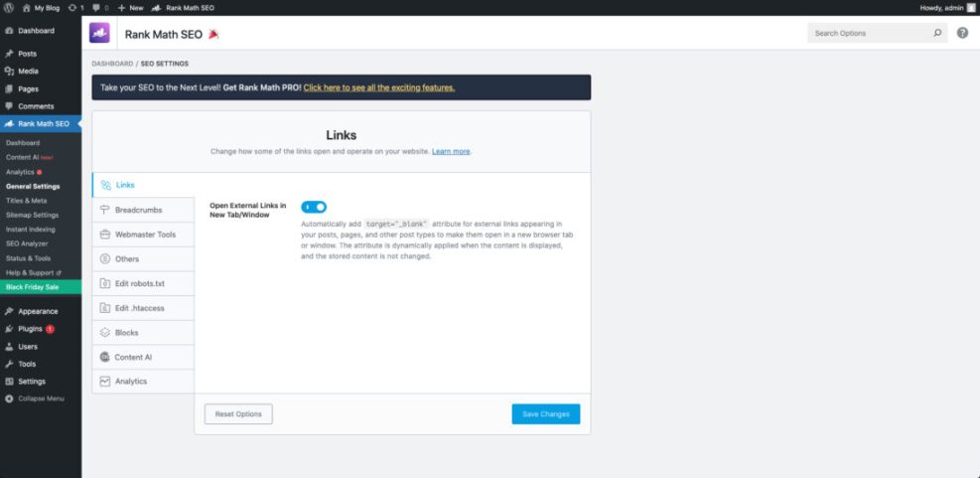Image resolution: width=980 pixels, height=478 pixels.
Task: Focus the Search Options field
Action: pyautogui.click(x=877, y=33)
